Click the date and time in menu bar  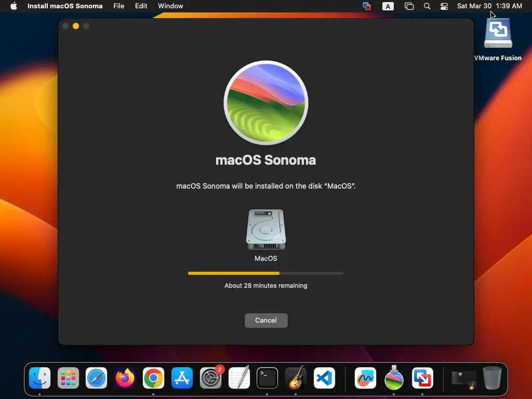(x=489, y=6)
